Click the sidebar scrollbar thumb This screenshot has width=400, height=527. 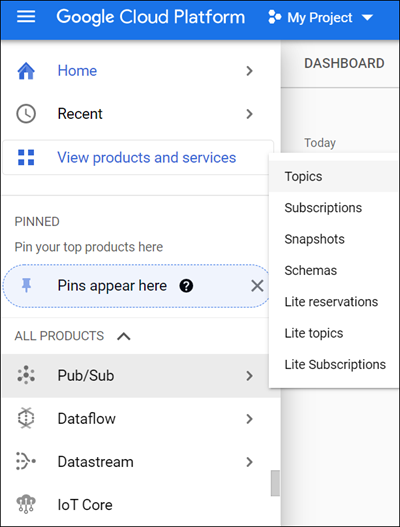tap(275, 483)
